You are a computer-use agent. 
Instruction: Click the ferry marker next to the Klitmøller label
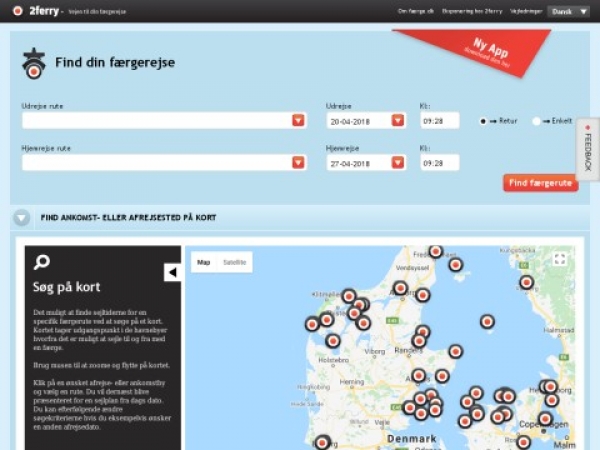[x=349, y=296]
